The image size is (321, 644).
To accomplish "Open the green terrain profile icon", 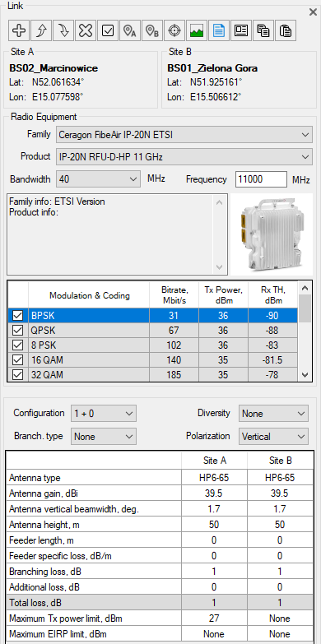I will (197, 30).
